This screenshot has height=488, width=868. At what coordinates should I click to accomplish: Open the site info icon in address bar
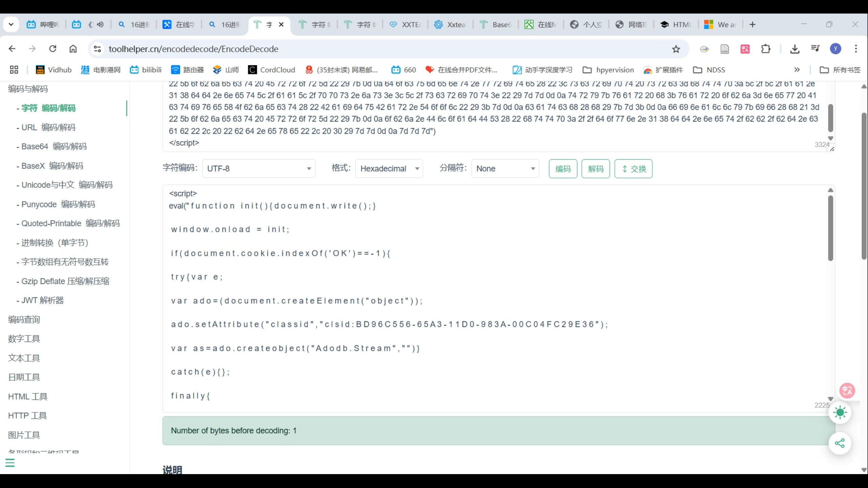point(97,49)
